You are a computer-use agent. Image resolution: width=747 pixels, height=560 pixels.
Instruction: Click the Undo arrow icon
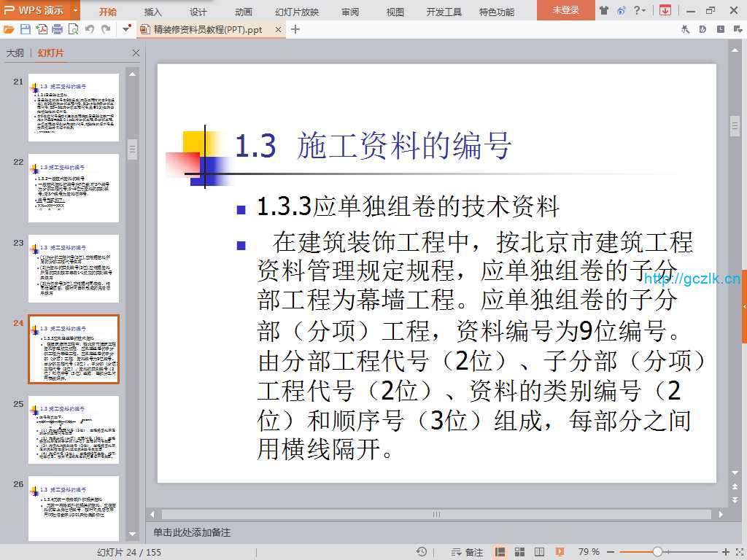click(90, 29)
